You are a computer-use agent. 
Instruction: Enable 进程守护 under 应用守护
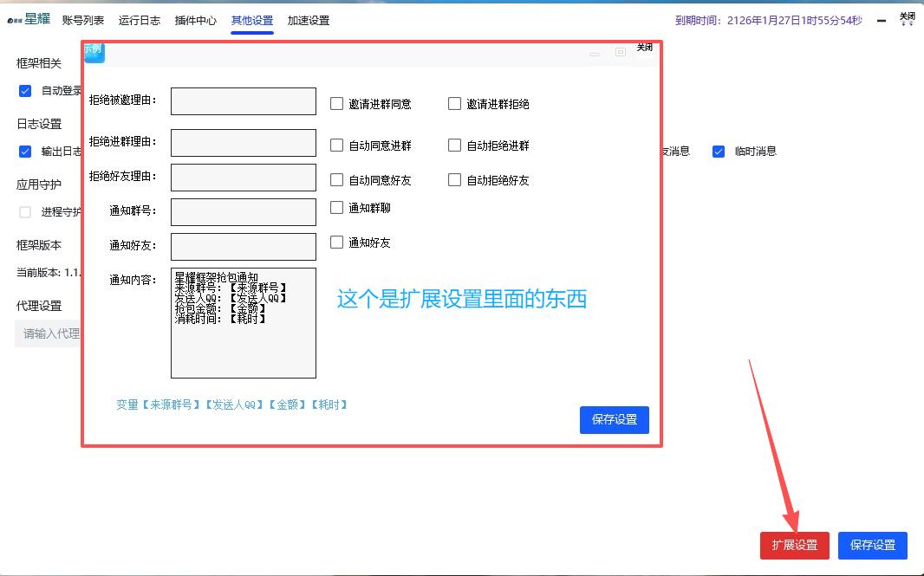point(24,211)
